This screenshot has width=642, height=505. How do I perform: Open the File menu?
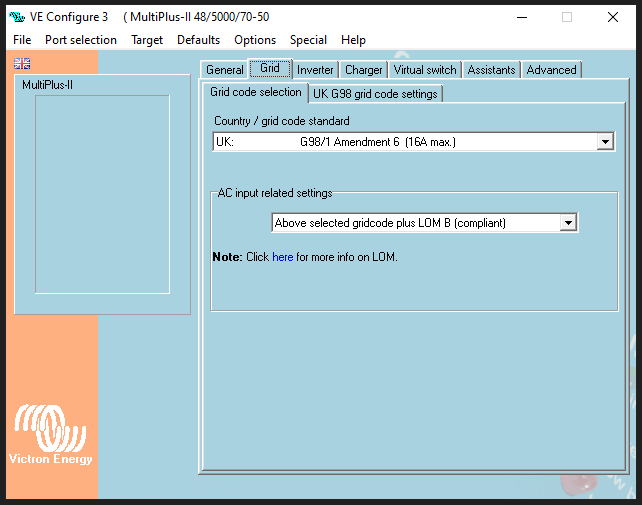(x=22, y=40)
